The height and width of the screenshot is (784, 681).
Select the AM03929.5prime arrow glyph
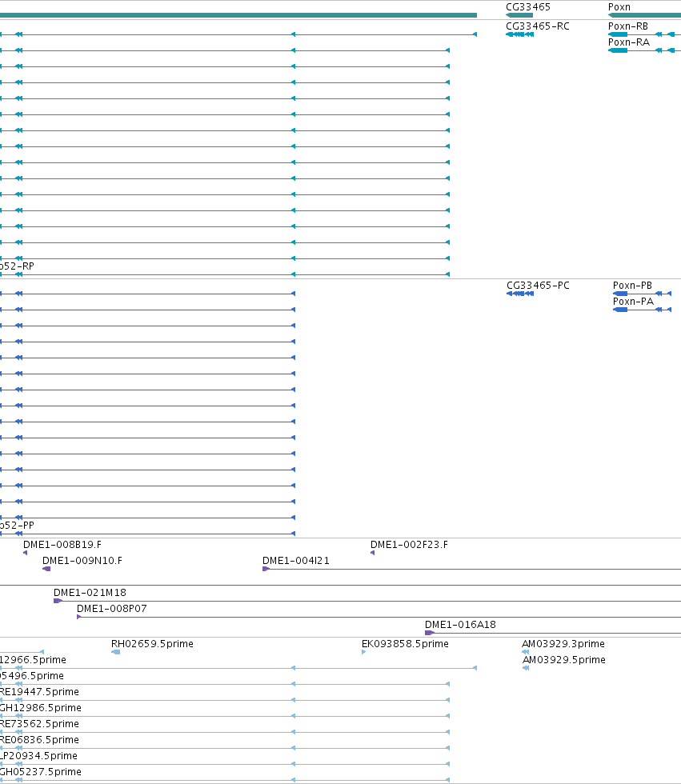[x=526, y=668]
